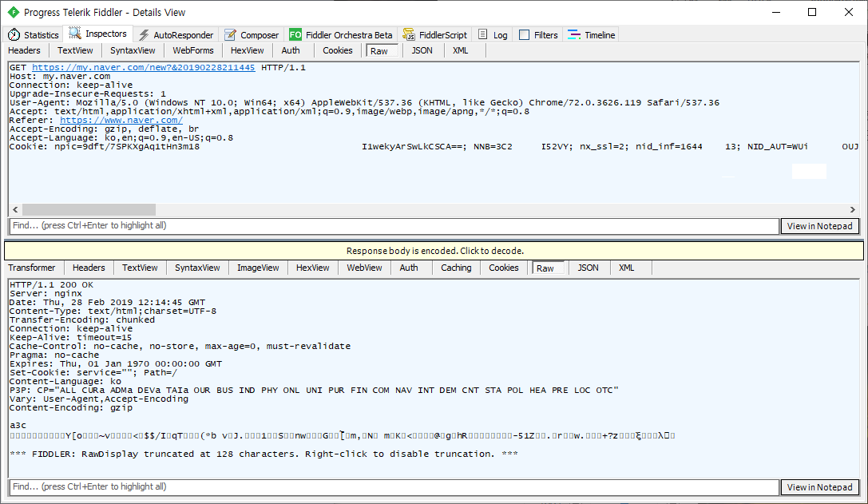
Task: Open the Composer tab
Action: pyautogui.click(x=252, y=35)
